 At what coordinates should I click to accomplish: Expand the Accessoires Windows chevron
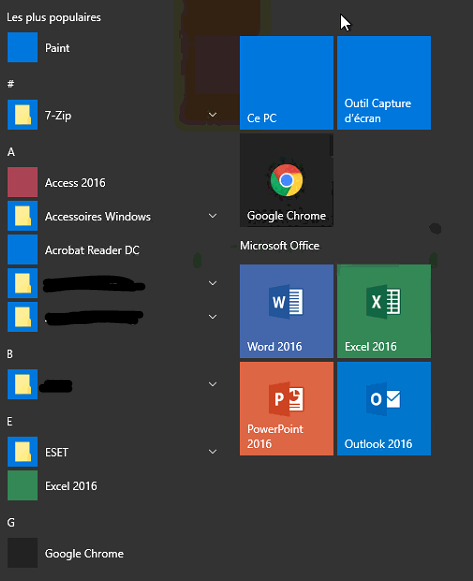pos(213,216)
